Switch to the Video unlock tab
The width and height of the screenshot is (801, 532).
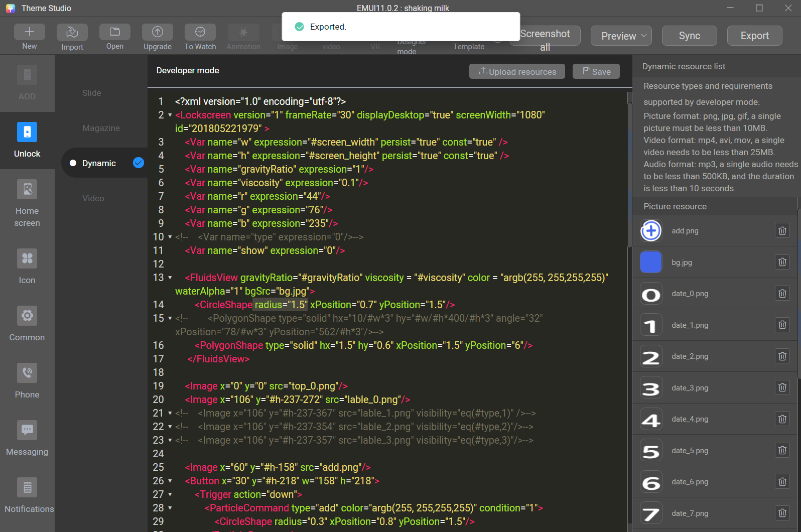point(93,198)
